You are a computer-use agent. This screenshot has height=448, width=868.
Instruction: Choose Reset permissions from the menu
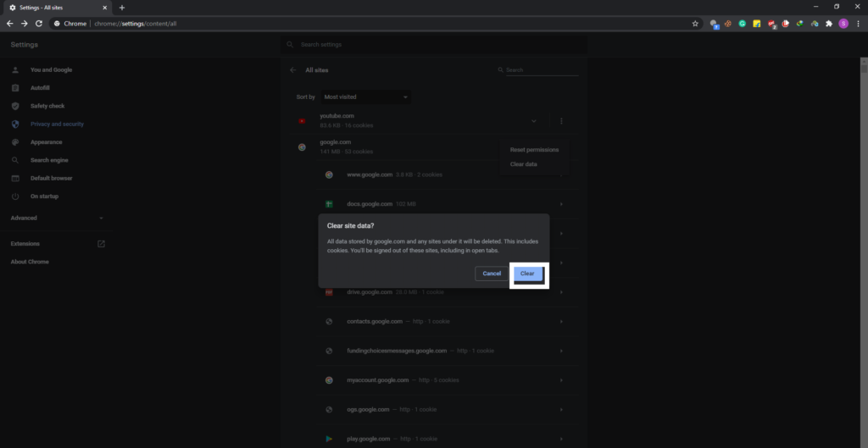pos(534,150)
